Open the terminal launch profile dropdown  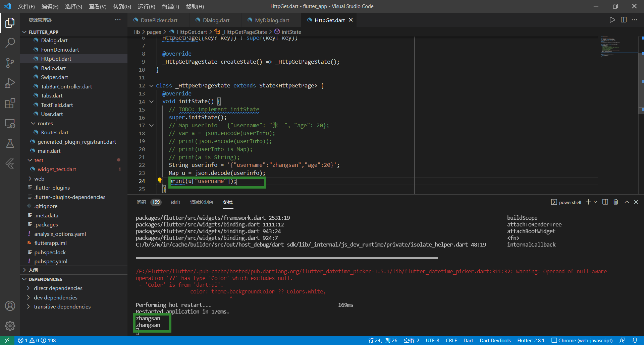(x=595, y=202)
